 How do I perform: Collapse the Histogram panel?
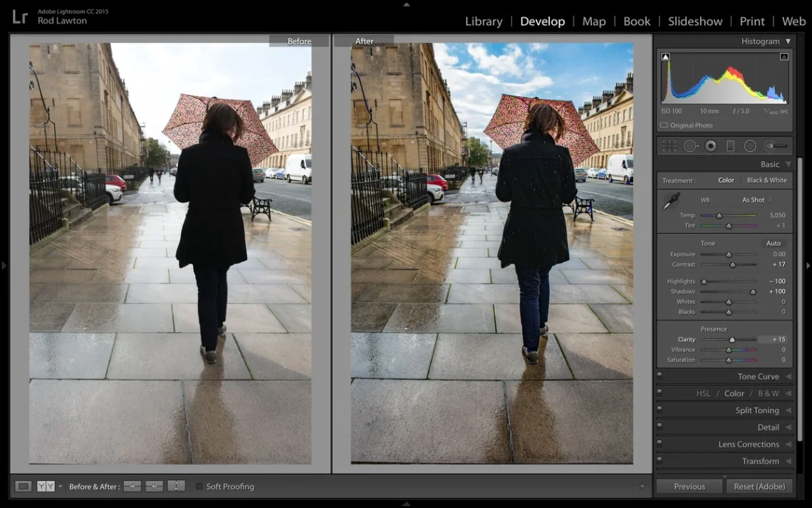(788, 41)
